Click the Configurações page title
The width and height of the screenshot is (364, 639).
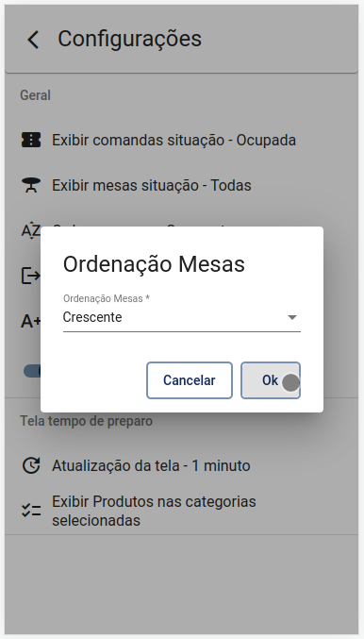coord(129,39)
